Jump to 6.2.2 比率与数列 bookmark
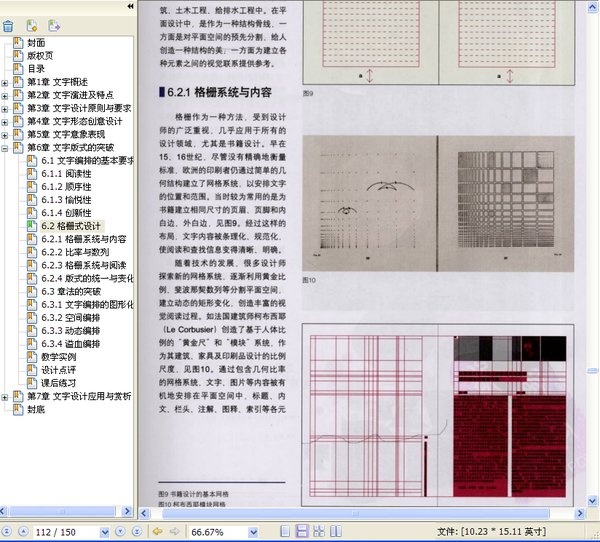600x542 pixels. tap(75, 252)
